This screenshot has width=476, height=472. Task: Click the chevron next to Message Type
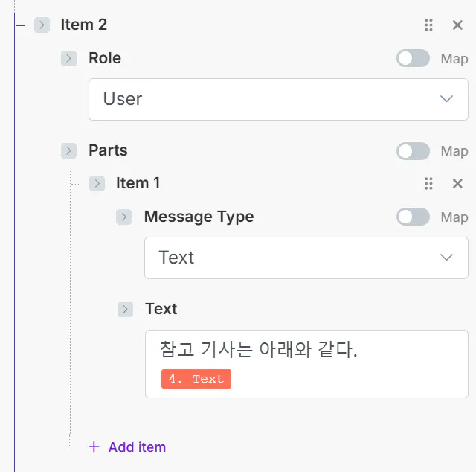click(x=124, y=217)
